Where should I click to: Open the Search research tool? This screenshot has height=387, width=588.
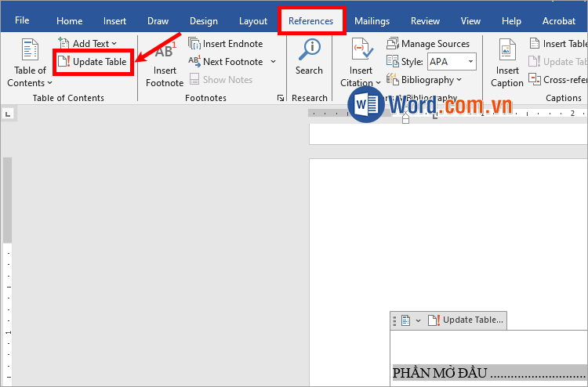click(309, 51)
